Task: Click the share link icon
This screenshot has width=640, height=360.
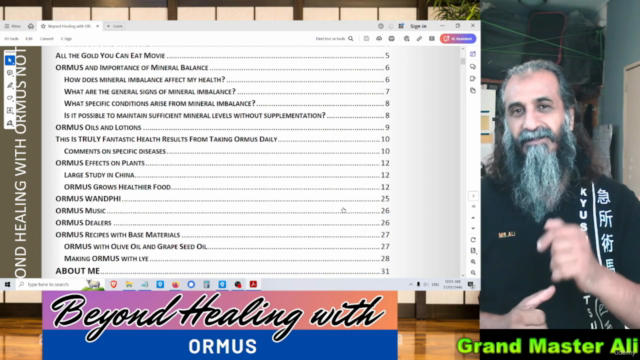Action: tap(419, 39)
